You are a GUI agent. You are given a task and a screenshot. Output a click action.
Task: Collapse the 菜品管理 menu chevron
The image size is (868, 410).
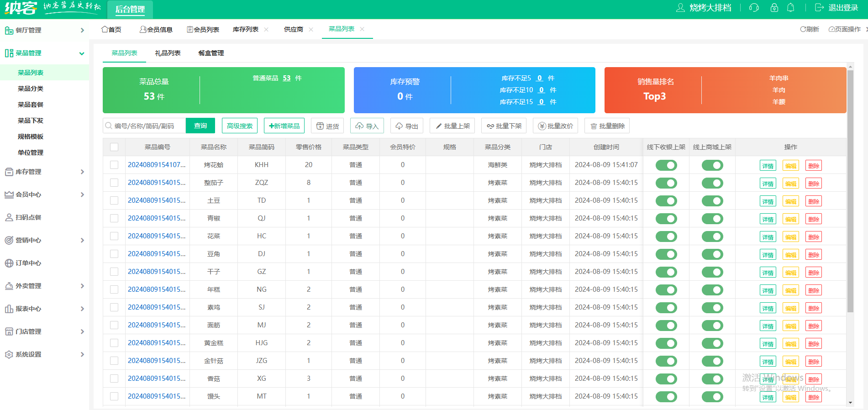click(x=82, y=53)
